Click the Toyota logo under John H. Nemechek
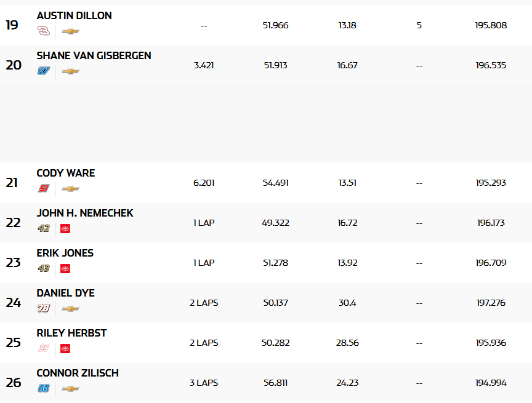Viewport: 532px width, 403px height. (x=65, y=229)
